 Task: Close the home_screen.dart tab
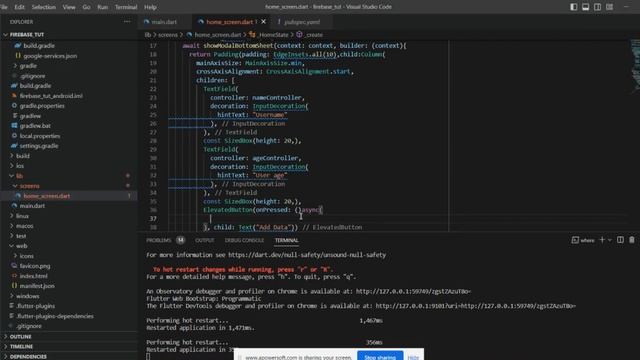[x=263, y=22]
